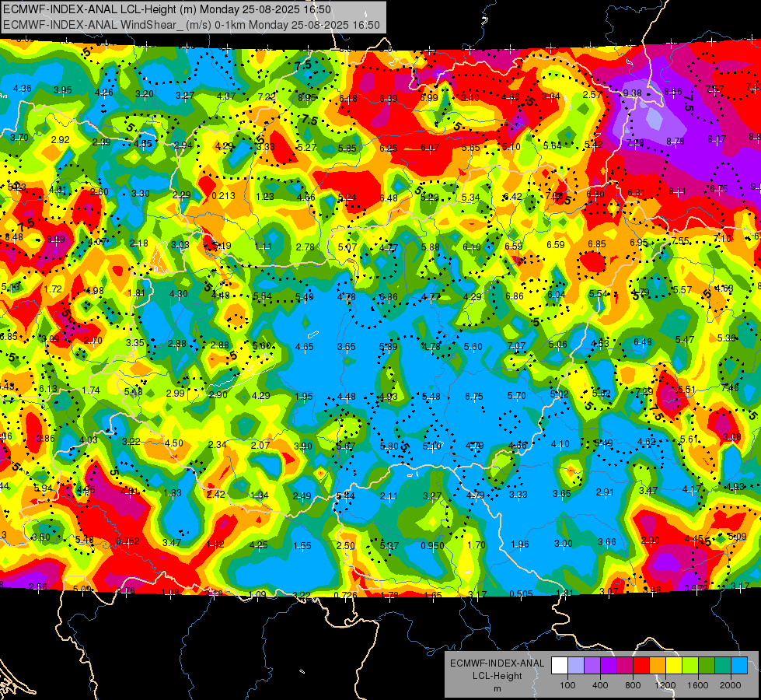The height and width of the screenshot is (700, 761).
Task: Click the wind shear value '1.95'
Action: [304, 397]
